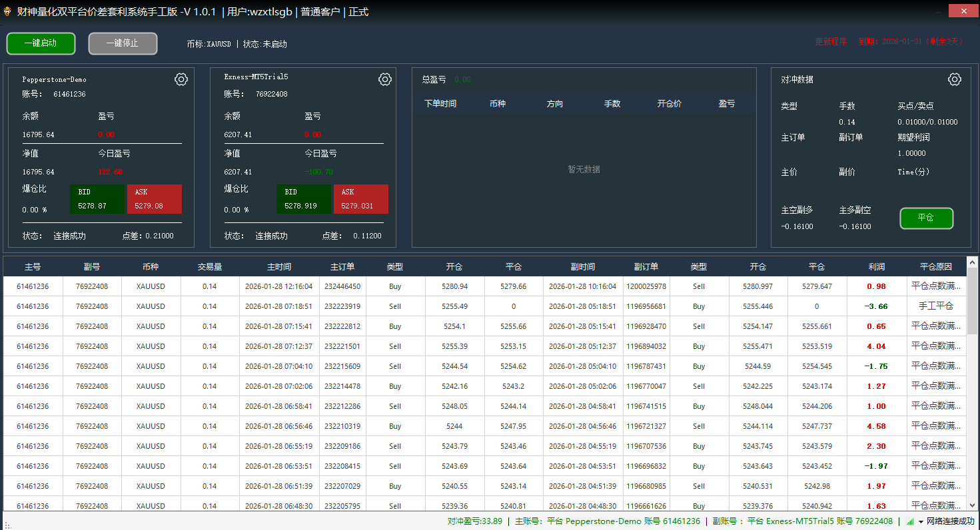
Task: Click the green 平仓 close-position button
Action: (x=926, y=218)
